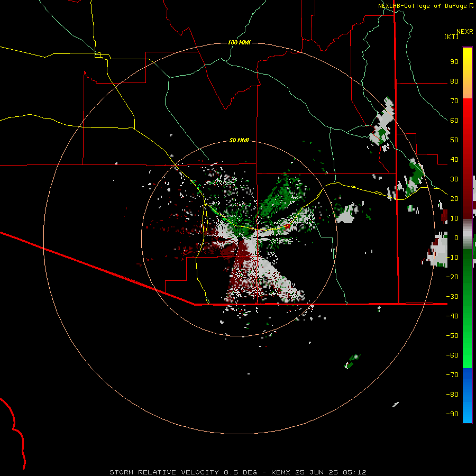Click the scale value 80 on the legend

click(x=454, y=81)
